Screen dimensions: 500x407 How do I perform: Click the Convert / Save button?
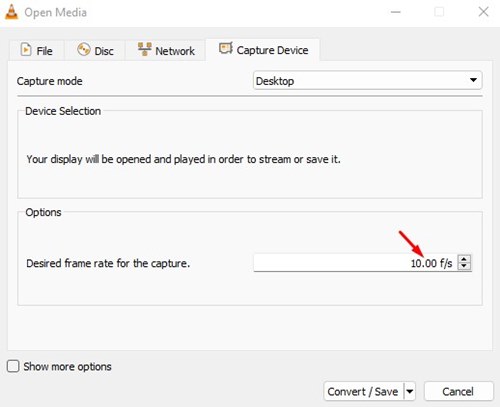363,391
